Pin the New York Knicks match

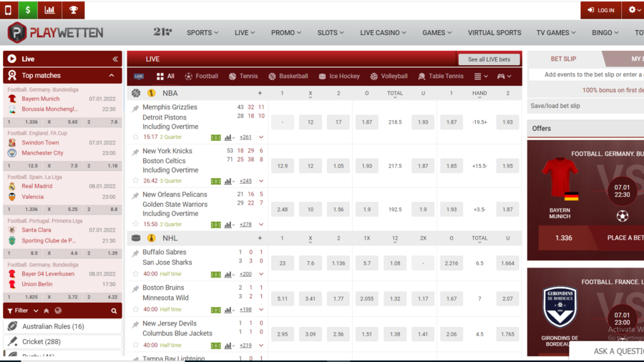click(135, 152)
